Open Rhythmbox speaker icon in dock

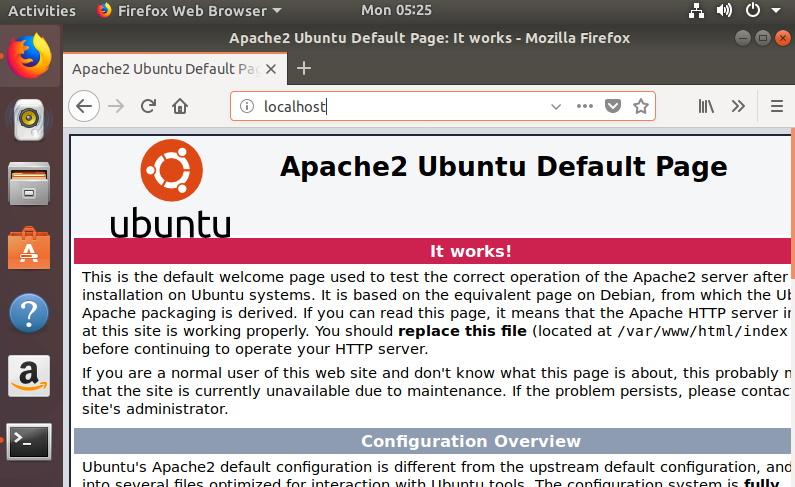coord(29,120)
